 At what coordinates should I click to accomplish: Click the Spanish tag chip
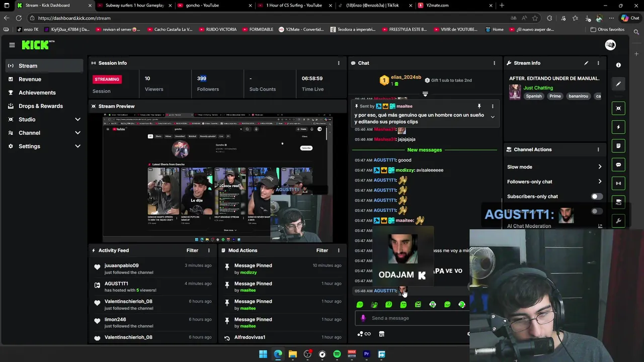click(x=534, y=96)
